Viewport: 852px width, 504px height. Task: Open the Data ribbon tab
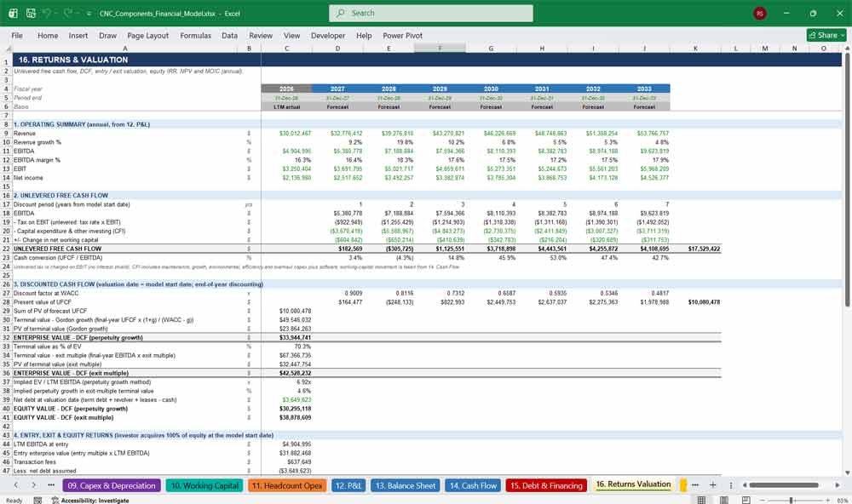point(229,35)
